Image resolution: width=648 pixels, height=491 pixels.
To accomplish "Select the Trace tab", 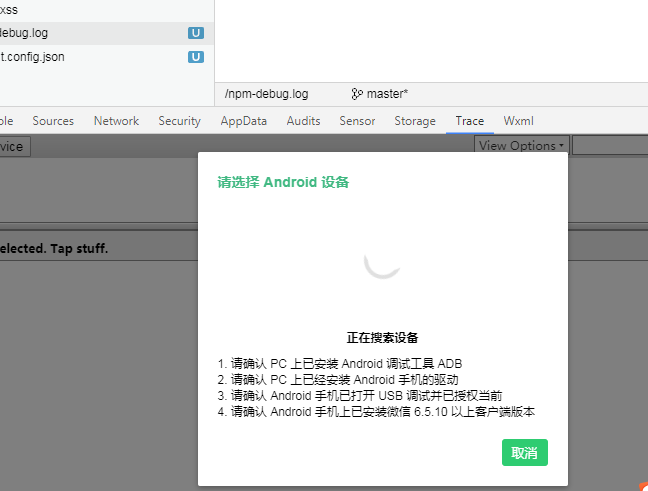I will (470, 121).
